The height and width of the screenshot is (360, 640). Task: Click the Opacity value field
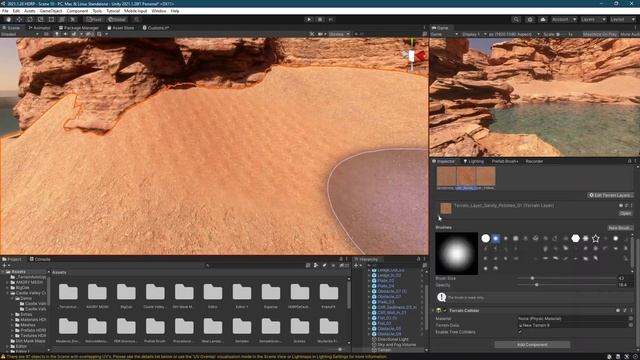626,285
